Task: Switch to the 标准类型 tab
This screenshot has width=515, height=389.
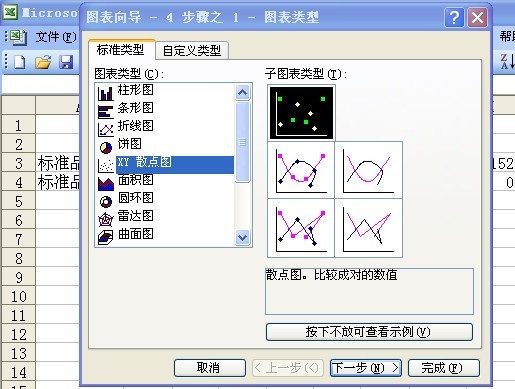Action: click(x=120, y=49)
